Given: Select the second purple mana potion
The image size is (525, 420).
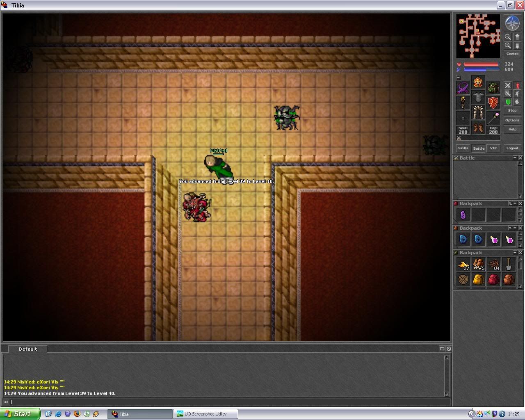Looking at the screenshot, I should [509, 239].
